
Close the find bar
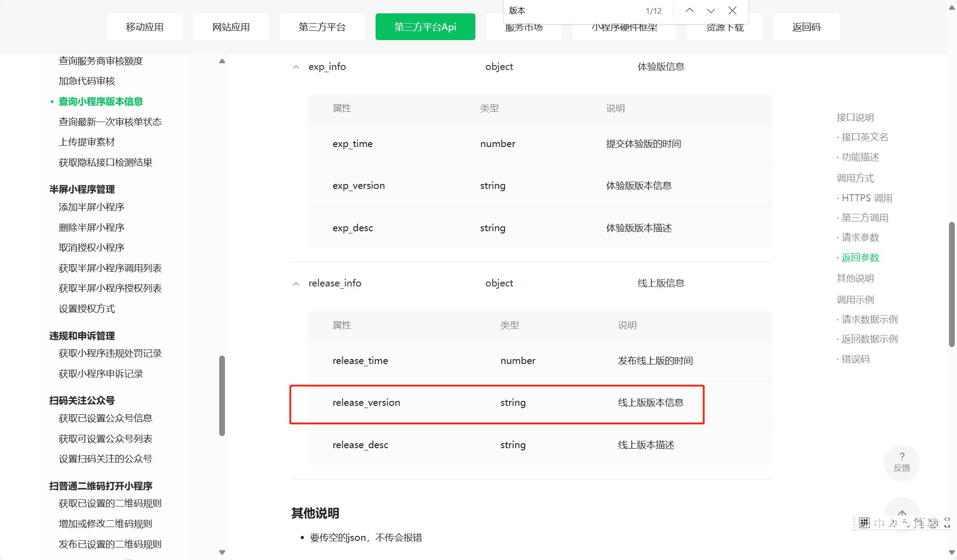click(x=732, y=11)
